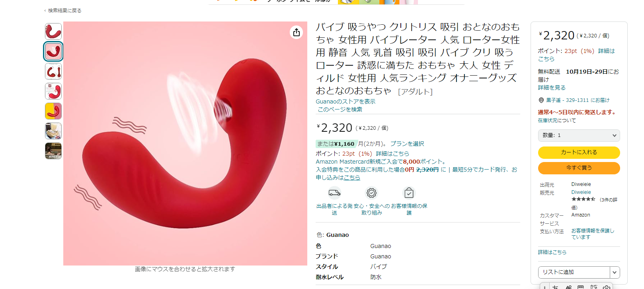Select the yellow background thumbnail
This screenshot has height=289, width=644.
click(x=53, y=111)
